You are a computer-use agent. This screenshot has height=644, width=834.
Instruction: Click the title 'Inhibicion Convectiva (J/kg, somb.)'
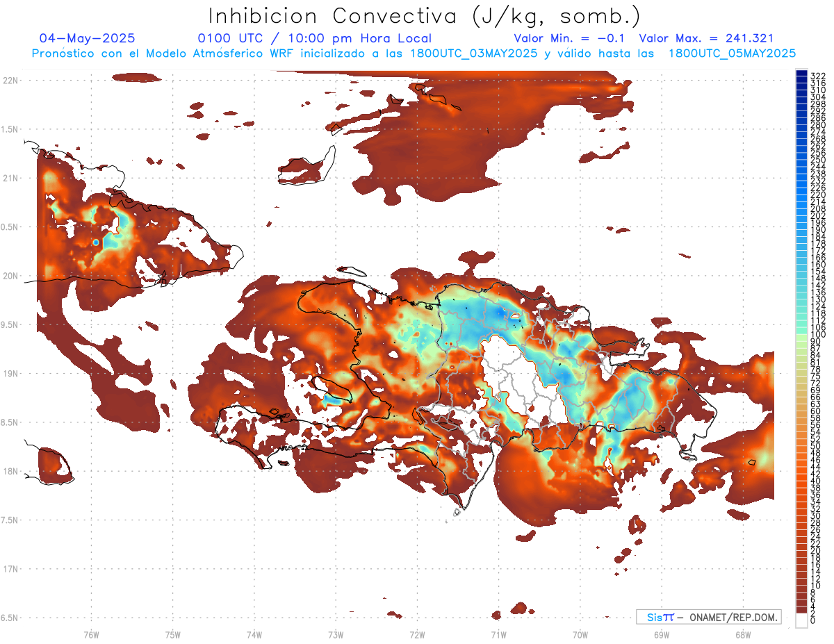point(425,16)
